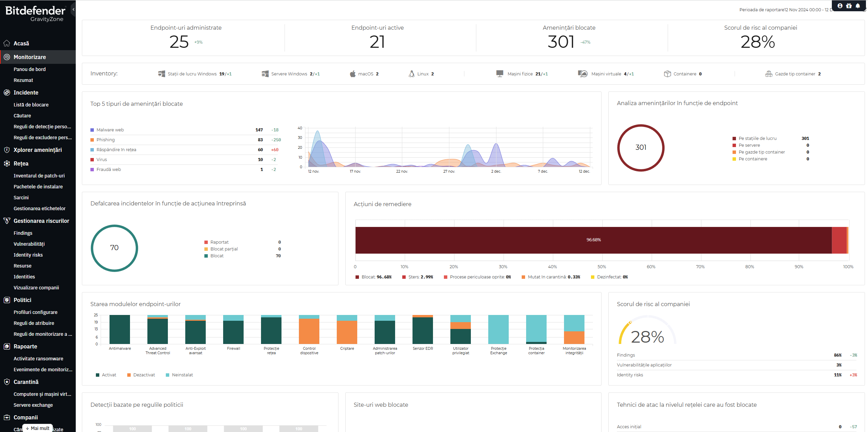Go to Sarcini
This screenshot has width=868, height=432.
pos(21,198)
